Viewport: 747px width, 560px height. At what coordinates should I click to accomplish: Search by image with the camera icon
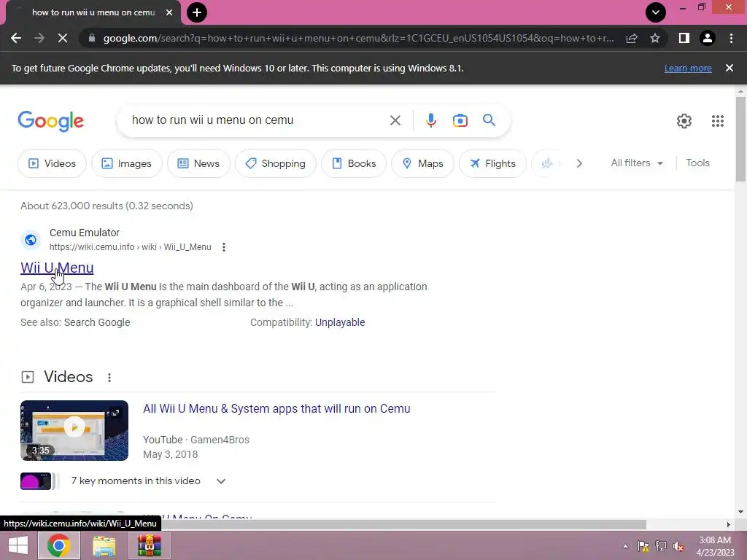pyautogui.click(x=460, y=120)
